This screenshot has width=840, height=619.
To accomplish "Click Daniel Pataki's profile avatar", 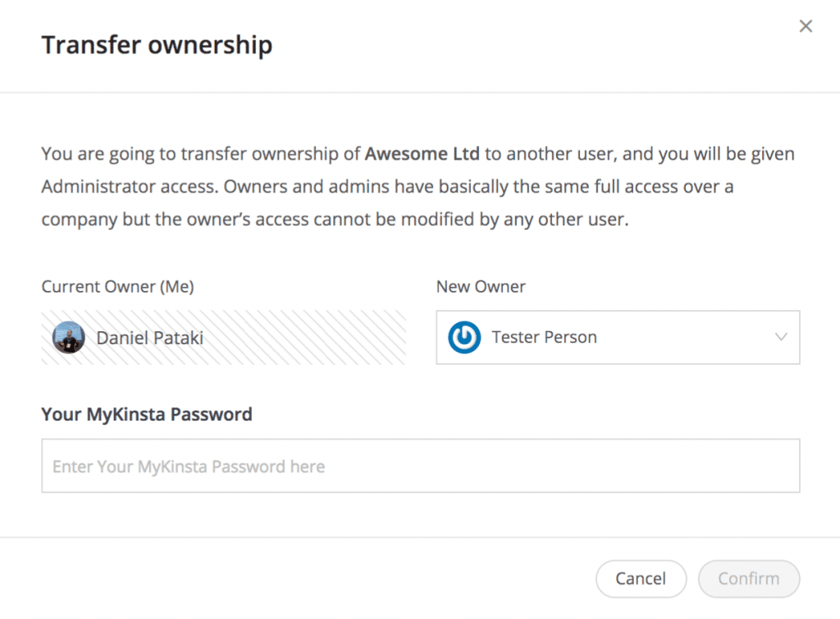I will pos(69,337).
